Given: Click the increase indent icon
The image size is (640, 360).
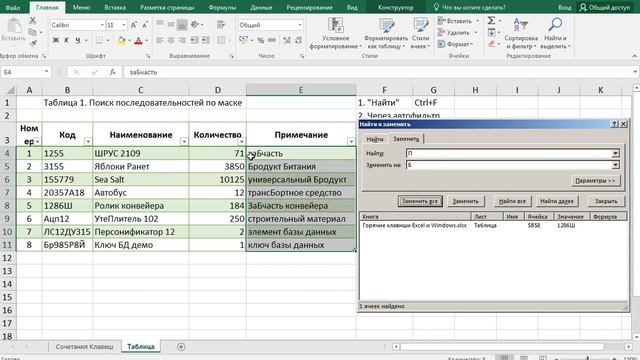Looking at the screenshot, I should (x=205, y=40).
